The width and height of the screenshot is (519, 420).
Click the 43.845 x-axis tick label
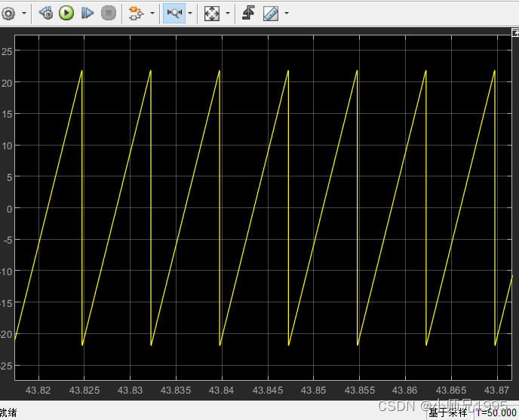tap(268, 391)
